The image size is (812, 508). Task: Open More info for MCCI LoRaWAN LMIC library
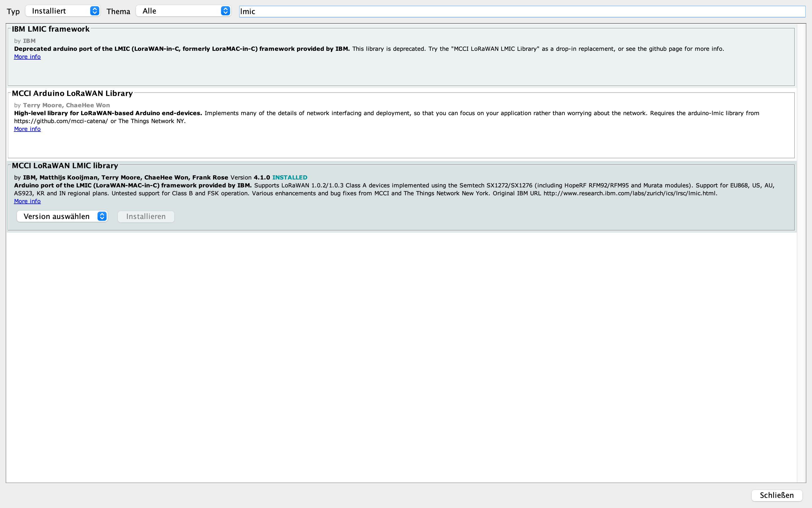(27, 201)
